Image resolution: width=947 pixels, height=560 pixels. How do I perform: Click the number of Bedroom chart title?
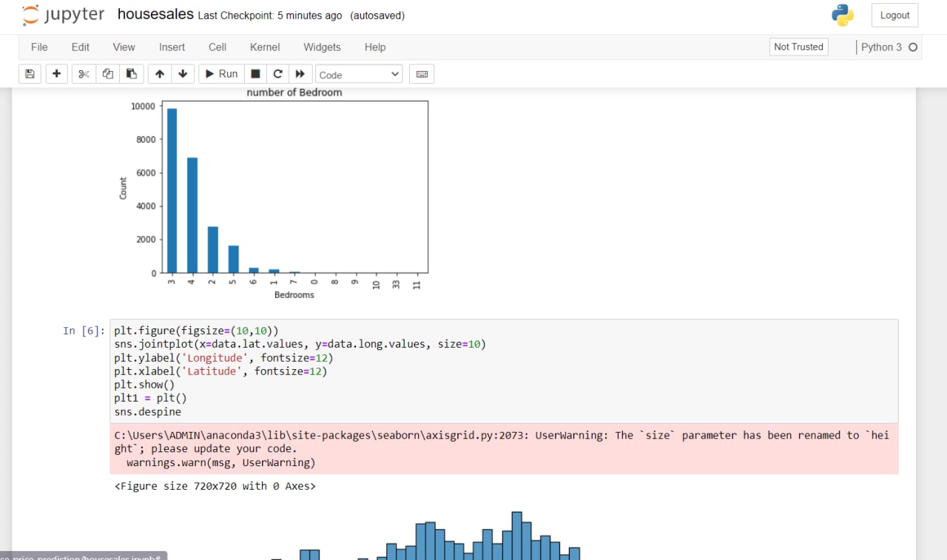tap(294, 92)
